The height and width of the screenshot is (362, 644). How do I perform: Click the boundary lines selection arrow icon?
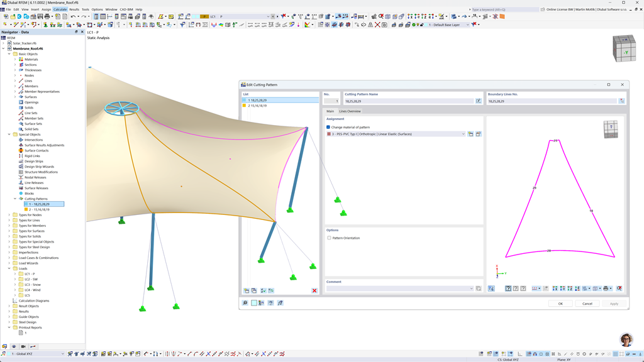pos(622,101)
